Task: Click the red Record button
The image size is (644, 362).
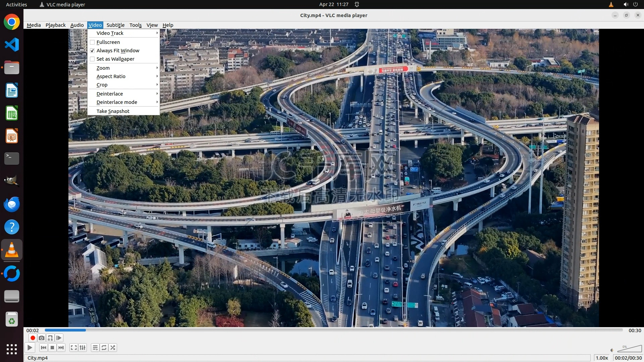Action: 33,338
